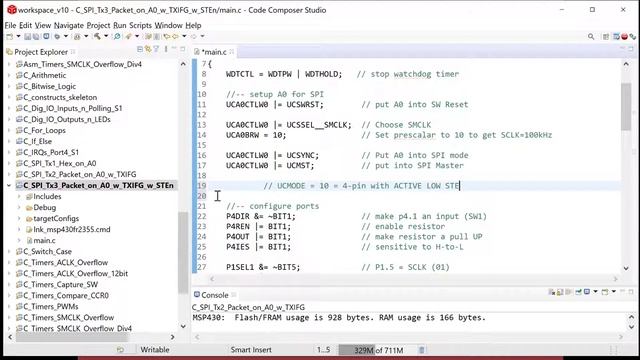Click the filter funnel icon in Project Explorer
Image resolution: width=640 pixels, height=360 pixels.
pyautogui.click(x=156, y=49)
